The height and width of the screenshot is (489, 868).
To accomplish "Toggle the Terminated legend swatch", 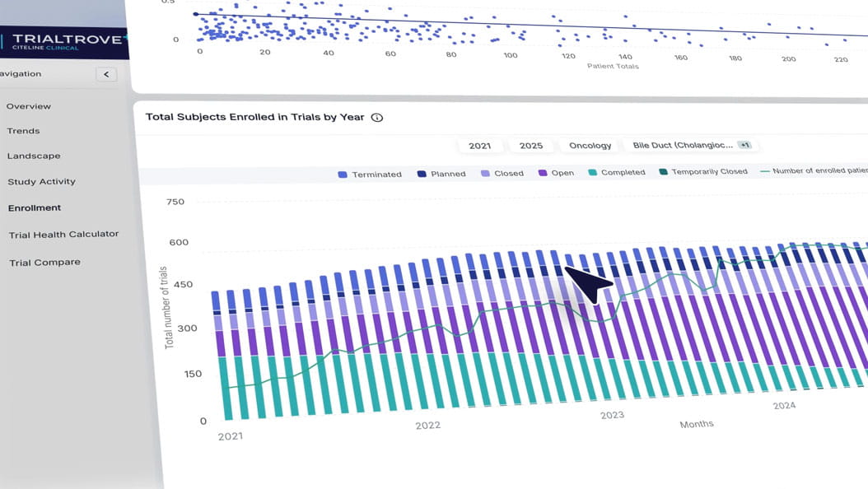I will pyautogui.click(x=343, y=174).
